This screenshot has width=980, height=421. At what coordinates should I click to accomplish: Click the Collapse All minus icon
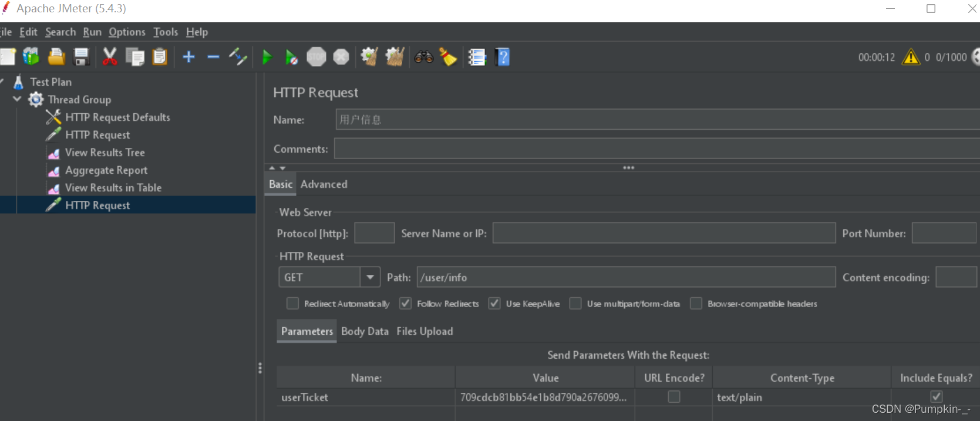click(x=213, y=57)
